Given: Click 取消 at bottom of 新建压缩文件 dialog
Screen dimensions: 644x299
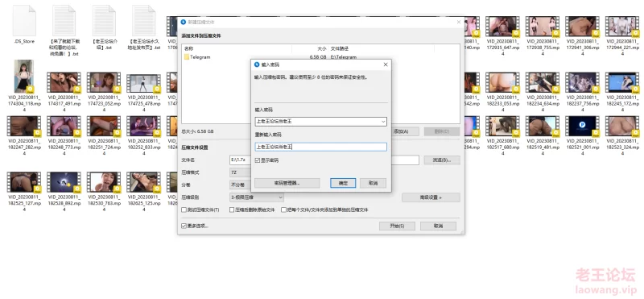Looking at the screenshot, I should coord(438,226).
